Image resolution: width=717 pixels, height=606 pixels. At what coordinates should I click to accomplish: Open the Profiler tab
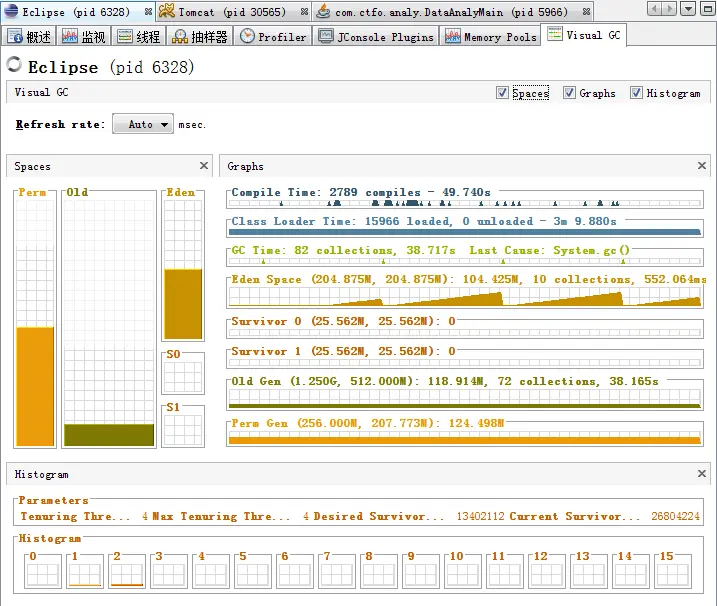[273, 36]
